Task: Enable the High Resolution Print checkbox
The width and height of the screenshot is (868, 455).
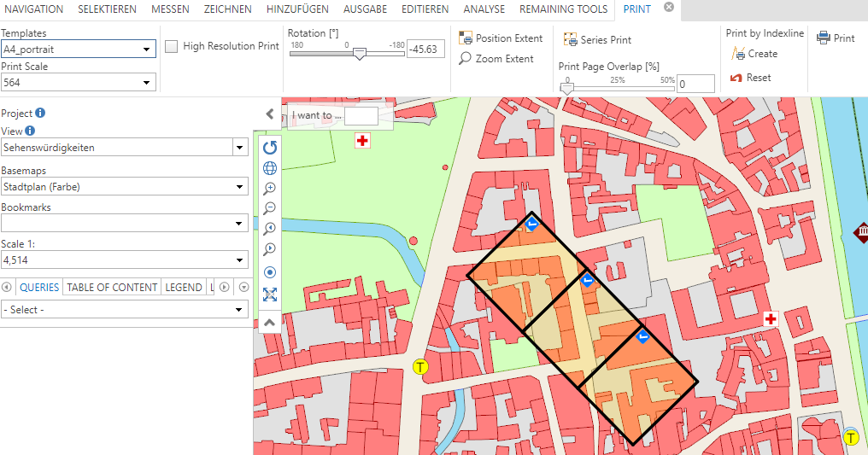Action: [x=172, y=46]
